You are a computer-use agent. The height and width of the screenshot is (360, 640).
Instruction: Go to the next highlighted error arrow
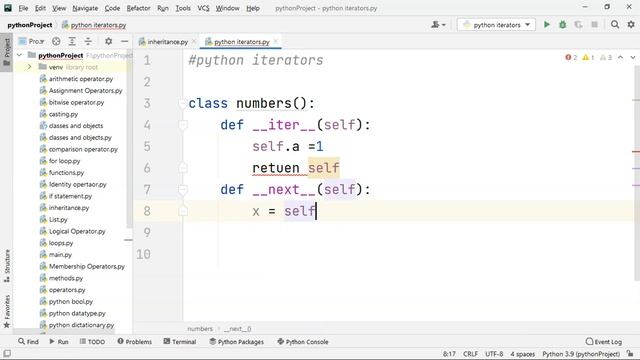tap(633, 58)
